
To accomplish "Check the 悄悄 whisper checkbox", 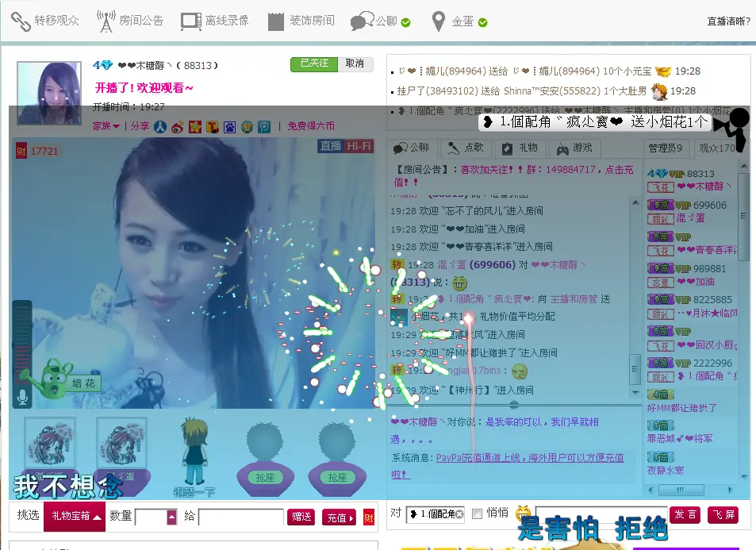I will coord(478,514).
